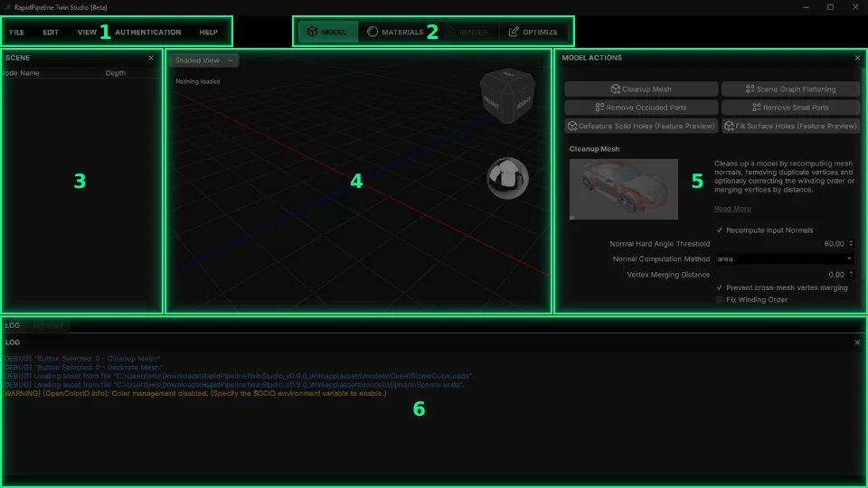Click Scene Graph Flattening button
Viewport: 868px width, 488px height.
tap(790, 89)
